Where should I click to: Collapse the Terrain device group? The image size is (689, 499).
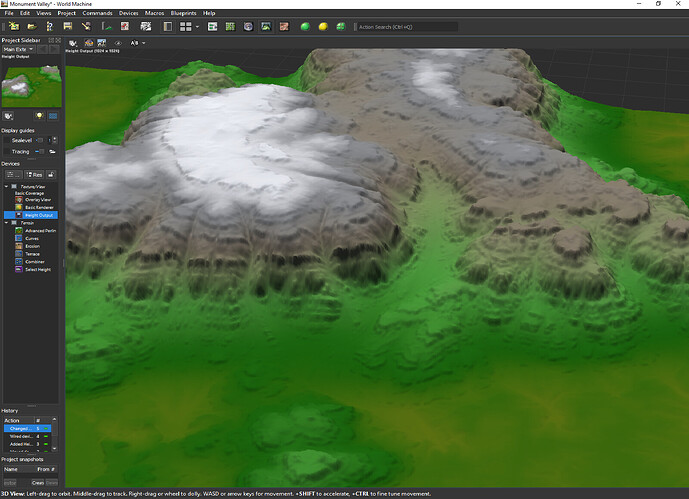(6, 223)
